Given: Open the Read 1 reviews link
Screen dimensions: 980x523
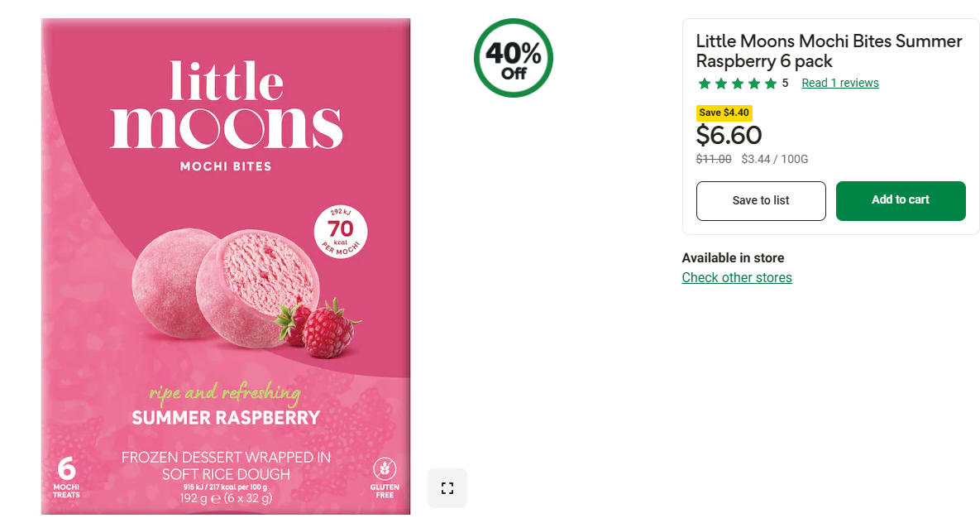Looking at the screenshot, I should (x=840, y=83).
